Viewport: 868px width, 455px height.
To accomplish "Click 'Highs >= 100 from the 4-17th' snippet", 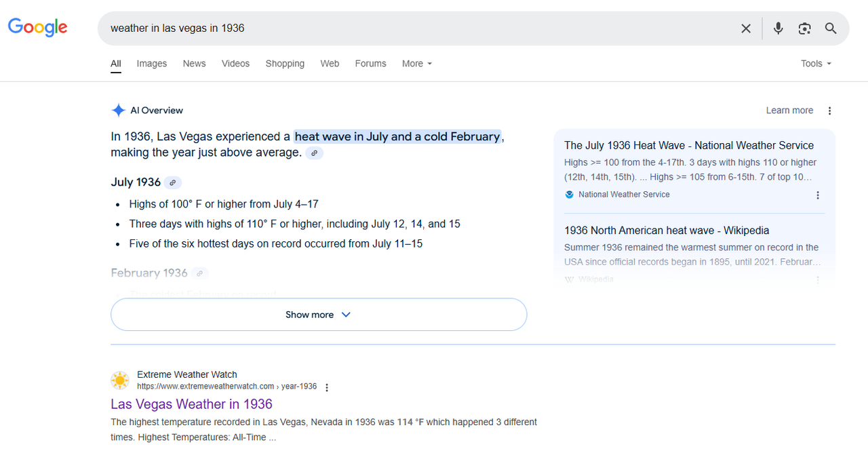I will [690, 170].
